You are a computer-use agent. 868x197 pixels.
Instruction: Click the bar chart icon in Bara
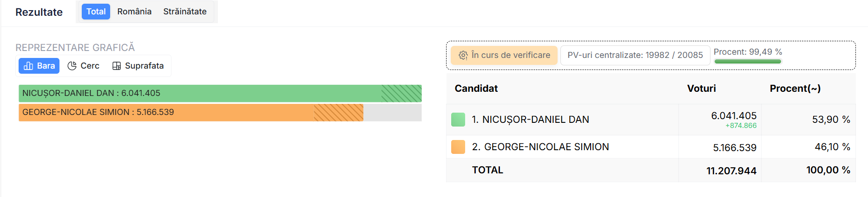coord(28,66)
